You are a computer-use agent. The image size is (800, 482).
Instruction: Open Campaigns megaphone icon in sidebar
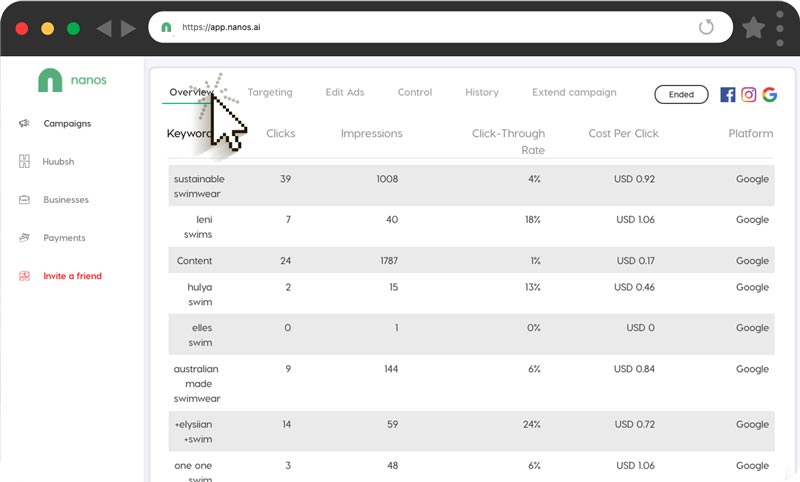tap(24, 124)
